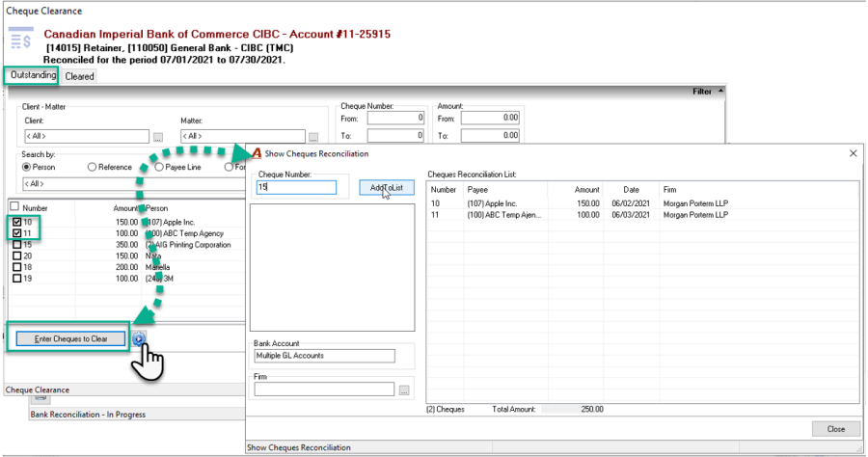Click the cheque clearance list icon in header
Viewport: 868px width, 457px height.
[x=21, y=38]
